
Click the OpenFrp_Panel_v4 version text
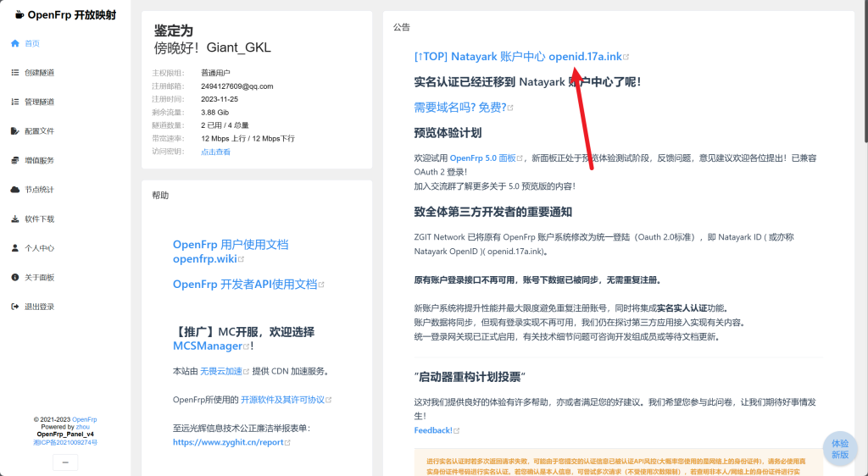[x=65, y=434]
